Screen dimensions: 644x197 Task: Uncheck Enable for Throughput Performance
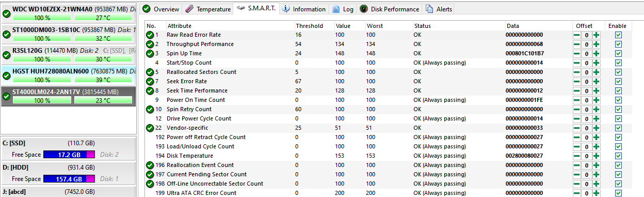(x=618, y=44)
